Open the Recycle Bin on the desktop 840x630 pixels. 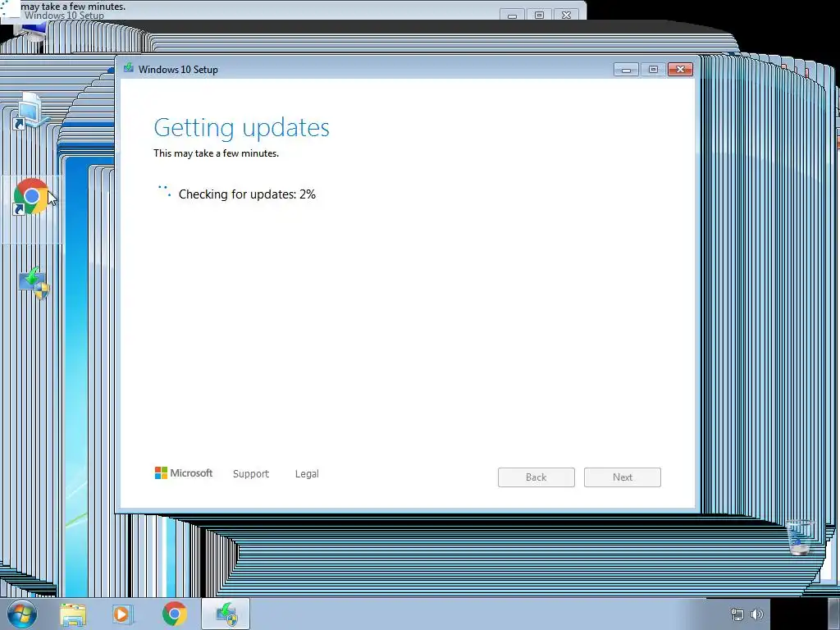pyautogui.click(x=800, y=536)
